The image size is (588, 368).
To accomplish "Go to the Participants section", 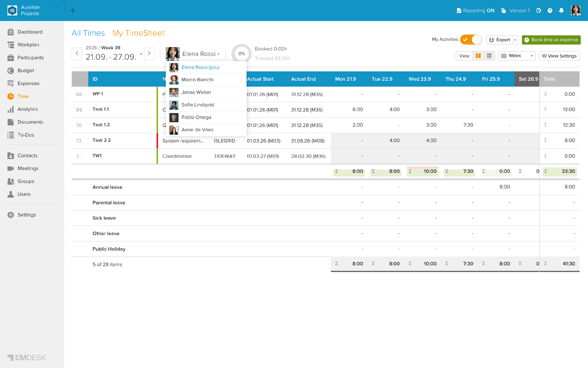I will click(26, 58).
